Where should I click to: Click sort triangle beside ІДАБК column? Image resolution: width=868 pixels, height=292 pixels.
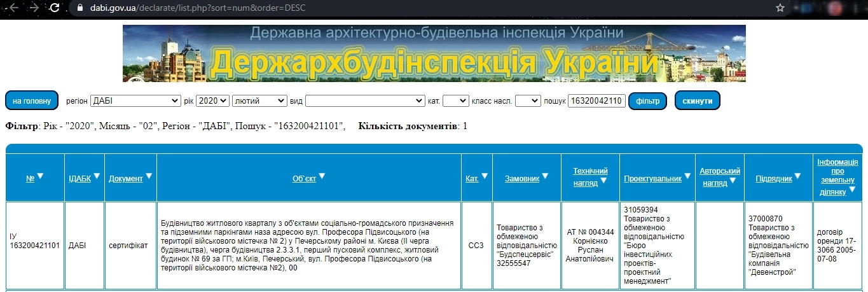(x=96, y=176)
